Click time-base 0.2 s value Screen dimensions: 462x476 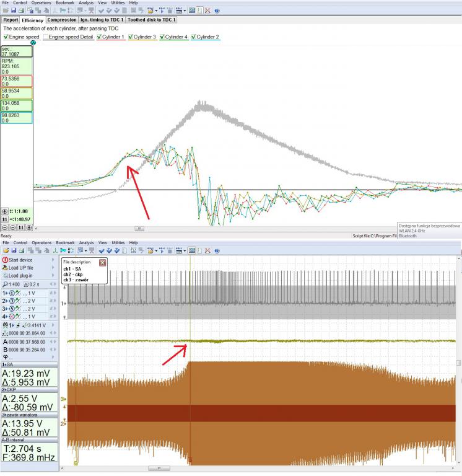point(34,284)
